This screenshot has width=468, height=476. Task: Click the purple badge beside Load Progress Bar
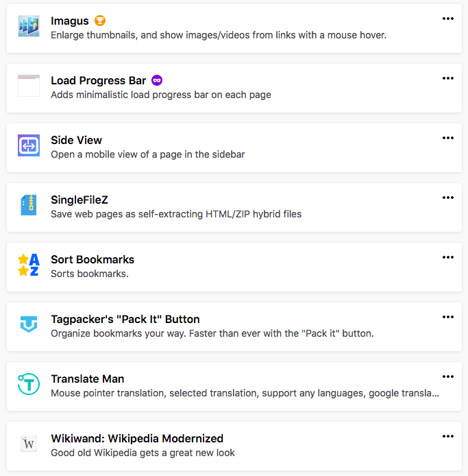(x=157, y=81)
